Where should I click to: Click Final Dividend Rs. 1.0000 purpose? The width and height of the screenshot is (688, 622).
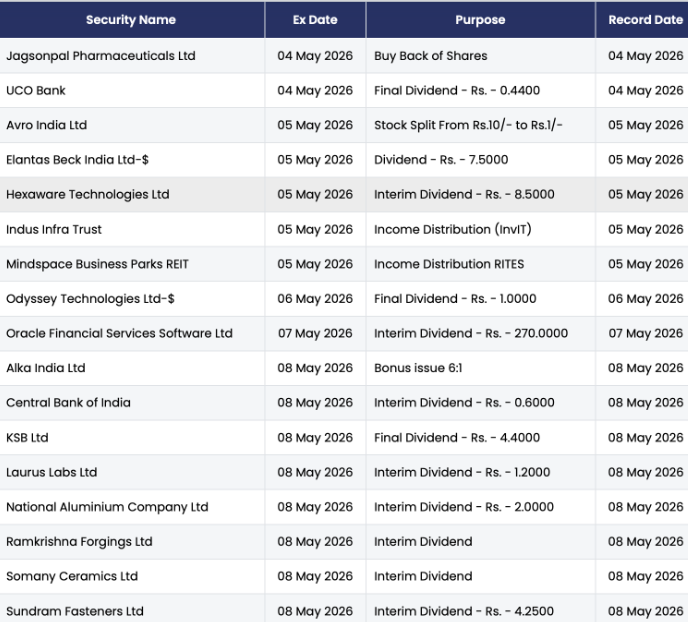click(x=455, y=299)
